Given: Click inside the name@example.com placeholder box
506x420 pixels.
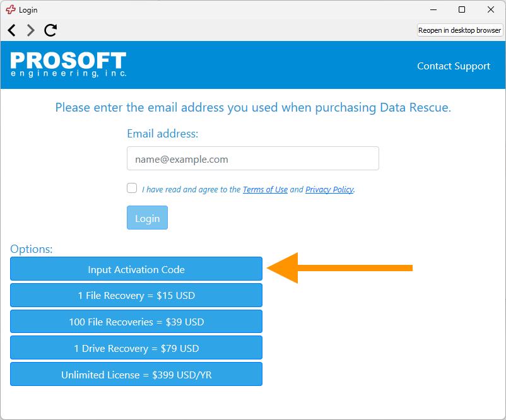Looking at the screenshot, I should click(252, 158).
